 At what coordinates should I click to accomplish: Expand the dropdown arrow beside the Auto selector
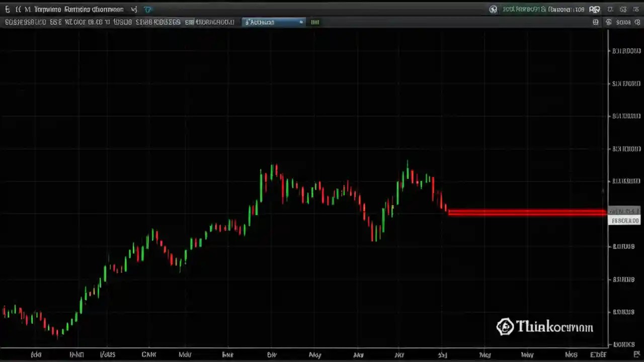pos(301,22)
